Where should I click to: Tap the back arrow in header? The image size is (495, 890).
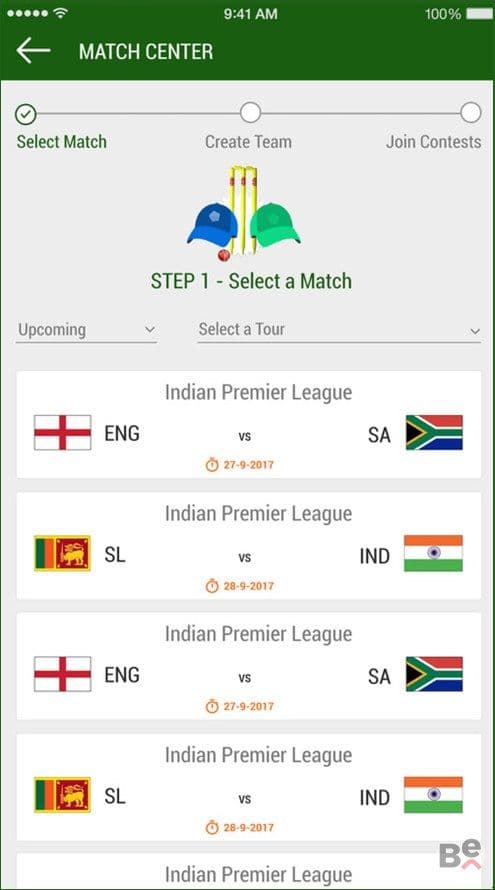click(33, 51)
